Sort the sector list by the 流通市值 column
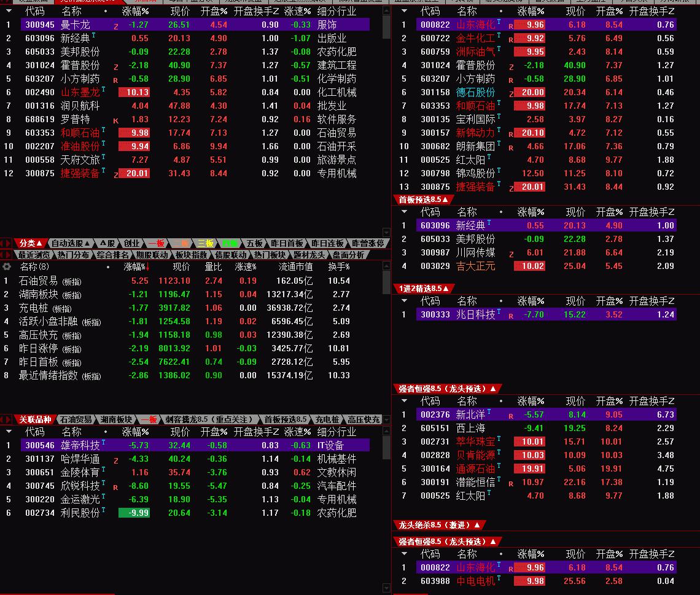This screenshot has width=700, height=595. (295, 267)
